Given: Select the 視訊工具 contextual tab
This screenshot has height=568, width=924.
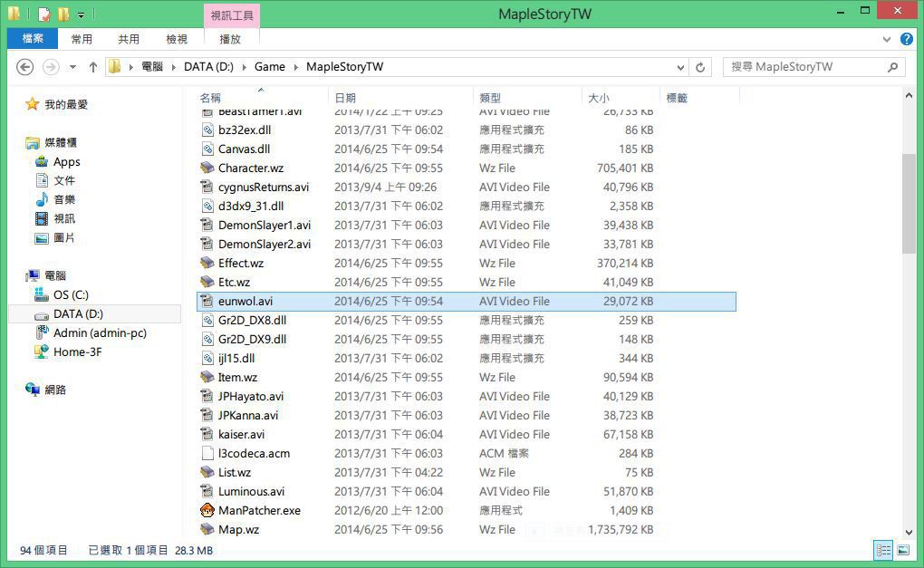Looking at the screenshot, I should coord(232,16).
